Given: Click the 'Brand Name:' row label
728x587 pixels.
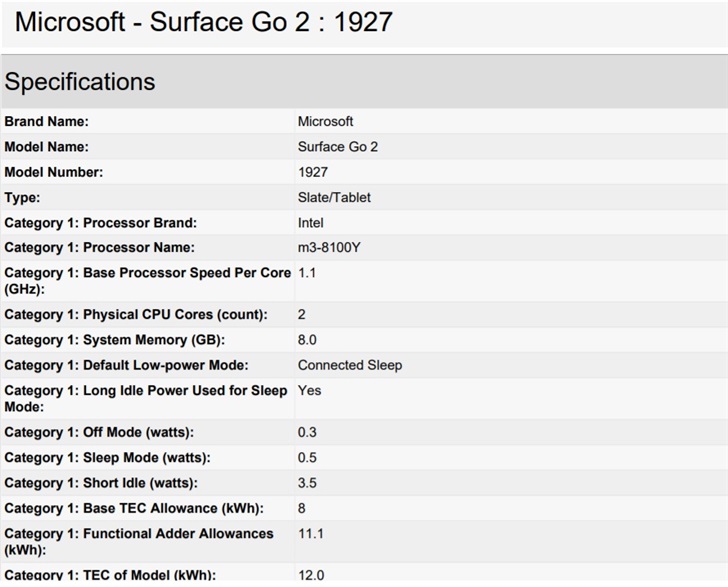Looking at the screenshot, I should pos(46,121).
